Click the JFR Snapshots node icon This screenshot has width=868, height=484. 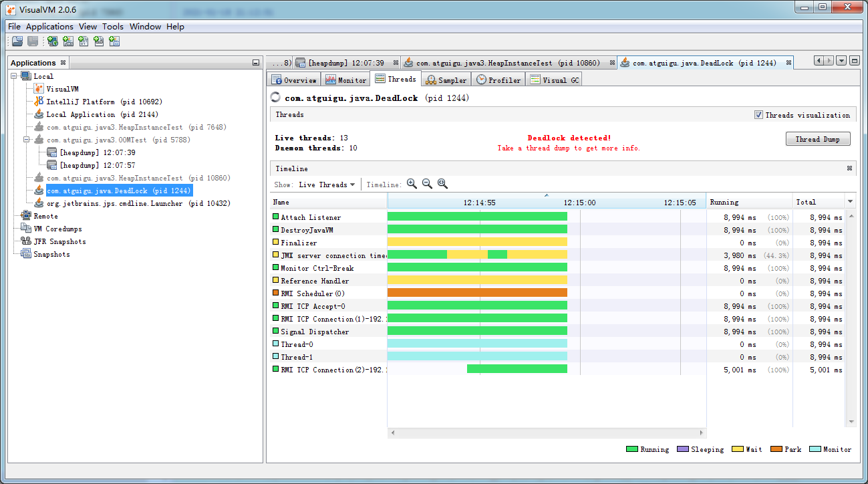click(x=26, y=241)
